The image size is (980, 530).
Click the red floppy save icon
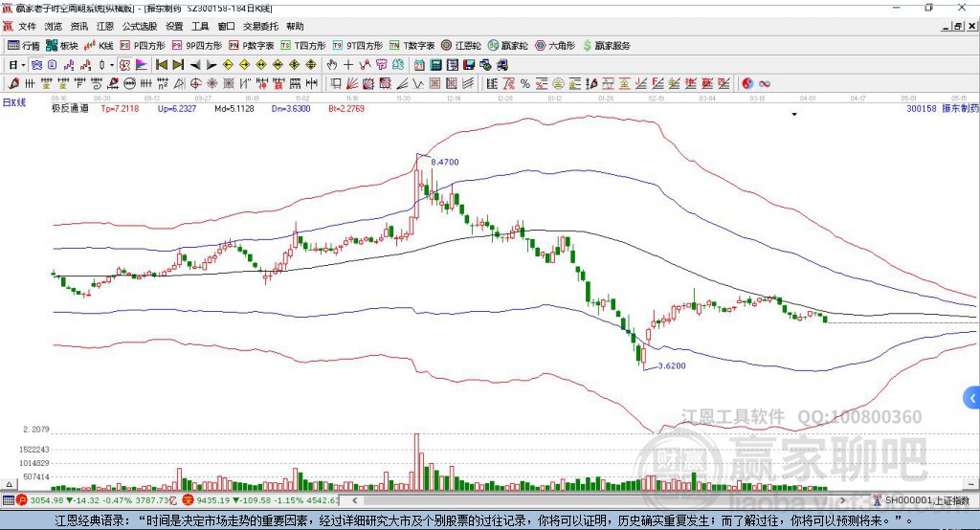coord(469,65)
